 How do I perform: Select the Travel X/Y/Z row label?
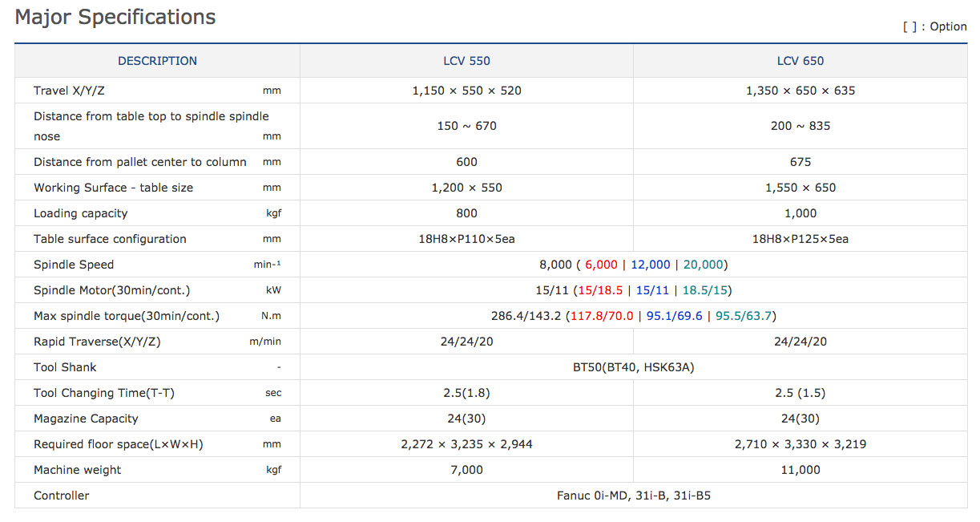click(69, 91)
